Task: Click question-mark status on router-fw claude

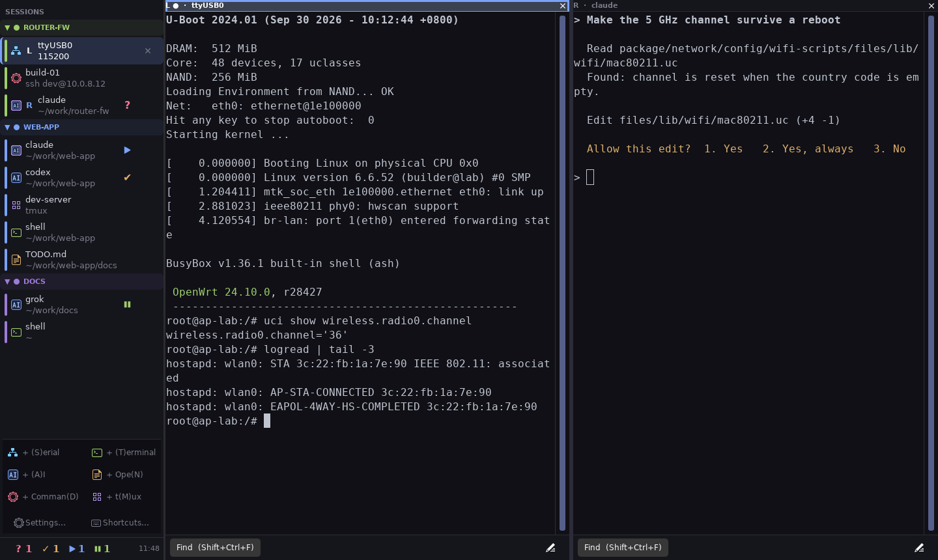Action: tap(127, 105)
